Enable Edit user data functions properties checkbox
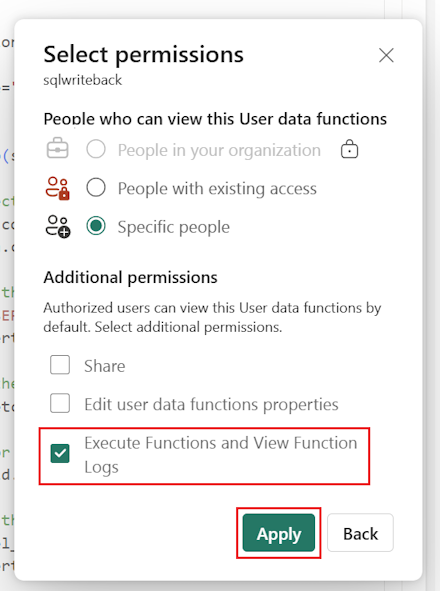 point(60,403)
